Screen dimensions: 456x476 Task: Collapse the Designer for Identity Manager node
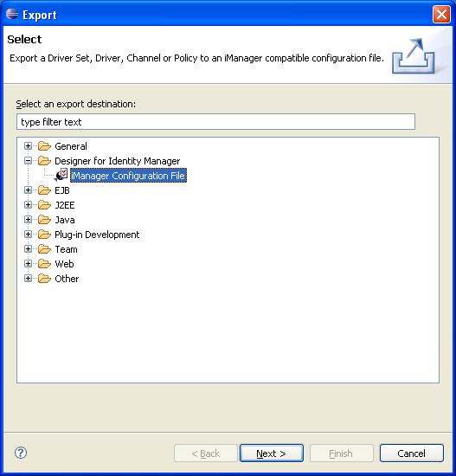[28, 161]
